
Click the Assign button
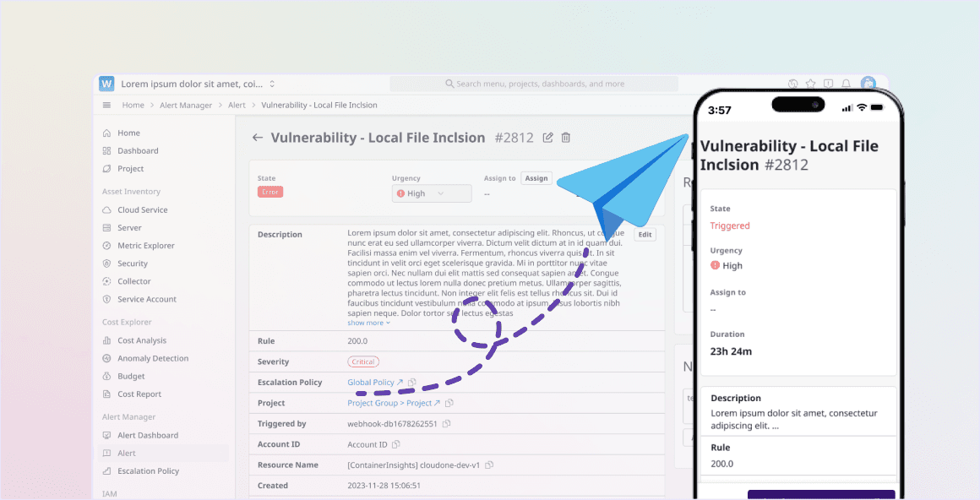click(536, 179)
